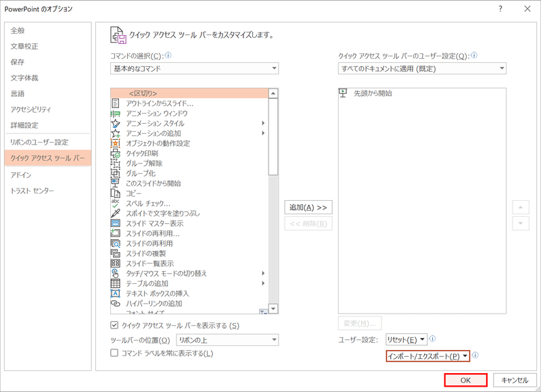Click the スライドの再利用... icon
Viewport: 541px width, 392px height.
pos(116,233)
